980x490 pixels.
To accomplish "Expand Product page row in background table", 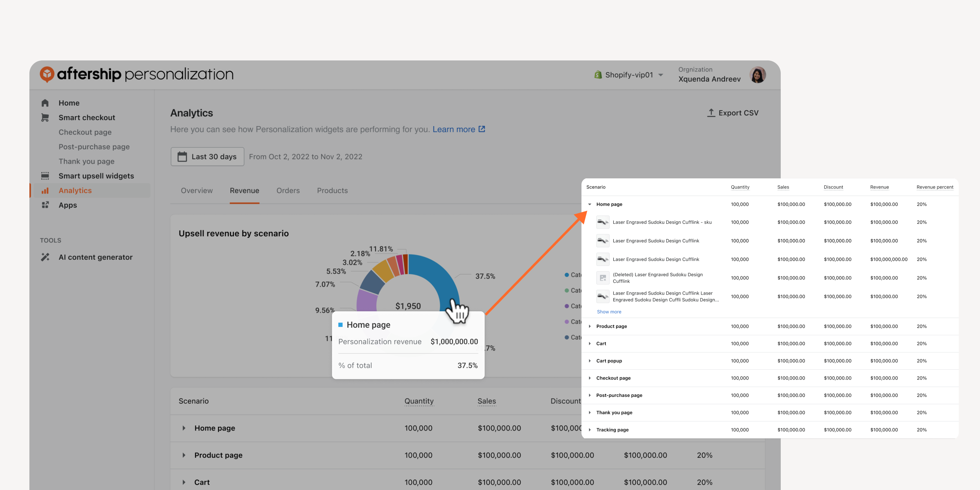I will coord(184,455).
